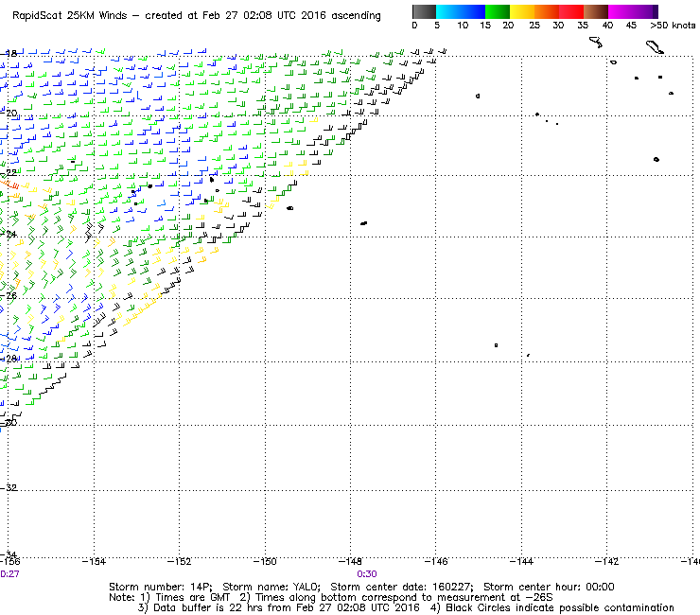Screen dimensions: 700x615
Task: Click the 'Storm number: 14P' text
Action: point(160,587)
